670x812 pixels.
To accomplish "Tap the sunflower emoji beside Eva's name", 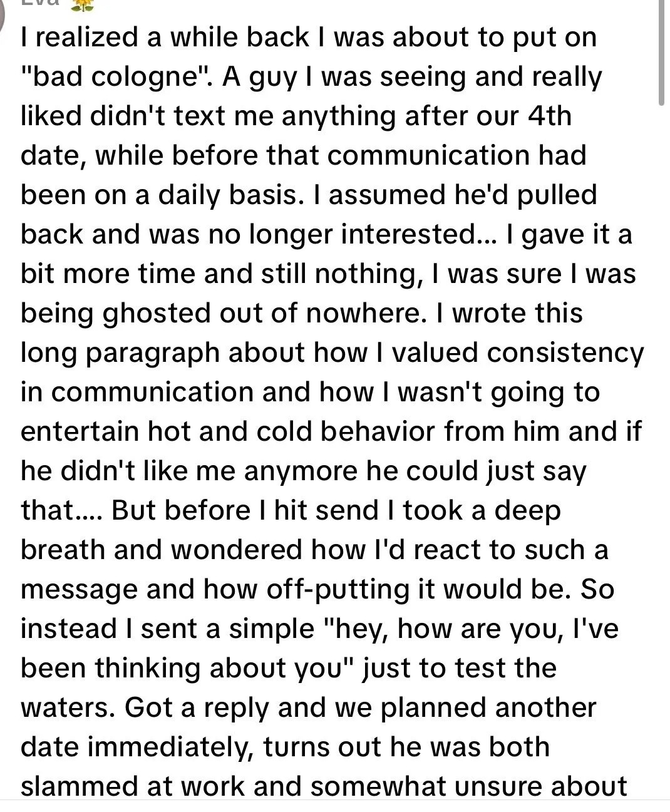I will (x=83, y=5).
